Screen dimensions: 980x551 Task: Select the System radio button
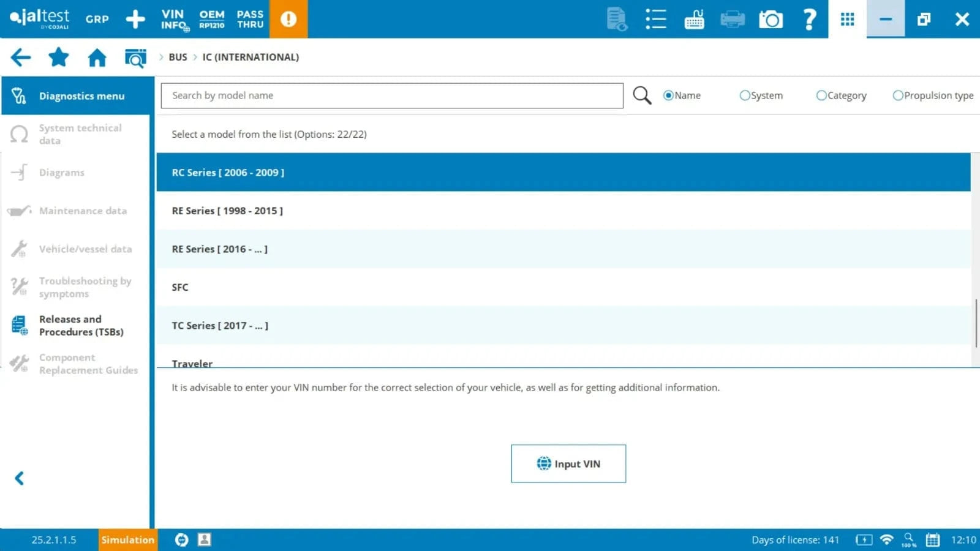(745, 96)
